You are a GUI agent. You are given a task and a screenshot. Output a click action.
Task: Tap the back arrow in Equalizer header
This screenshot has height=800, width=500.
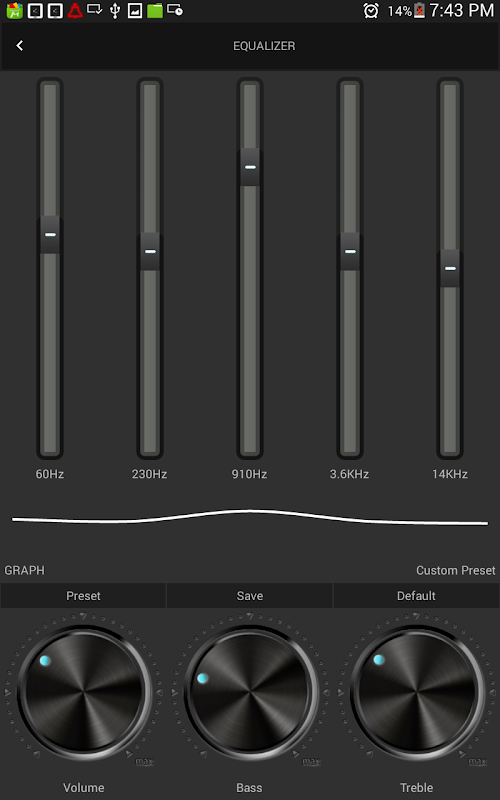coord(20,46)
